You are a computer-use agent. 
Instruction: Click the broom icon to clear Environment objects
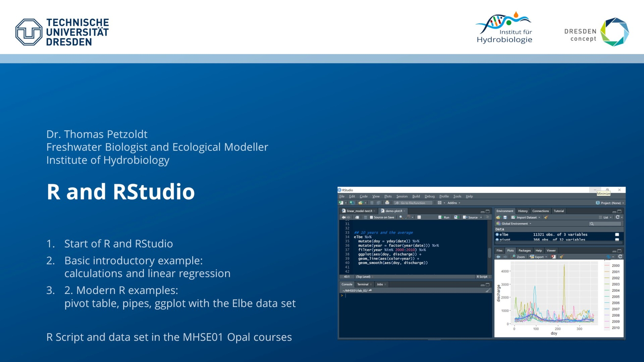click(546, 217)
